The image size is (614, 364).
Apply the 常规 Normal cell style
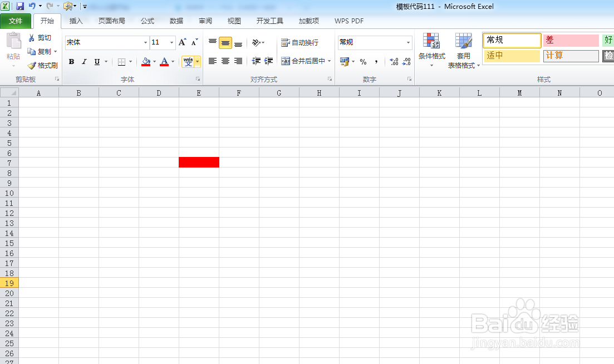512,40
